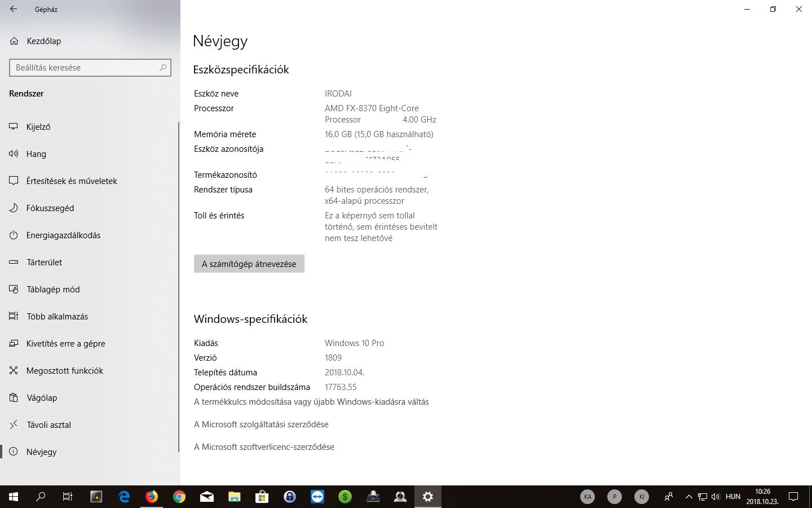
Task: Click A számítógép átnevezése button
Action: point(249,264)
